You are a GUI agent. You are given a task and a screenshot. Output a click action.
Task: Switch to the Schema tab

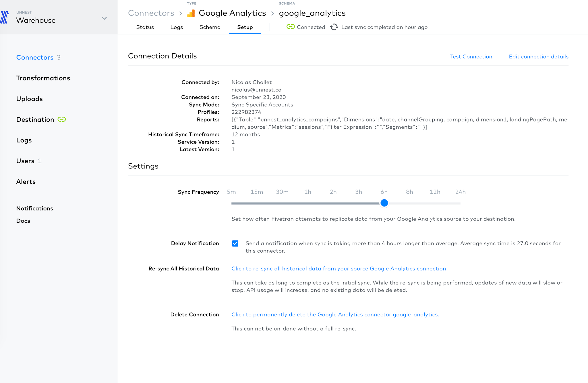[x=210, y=27]
